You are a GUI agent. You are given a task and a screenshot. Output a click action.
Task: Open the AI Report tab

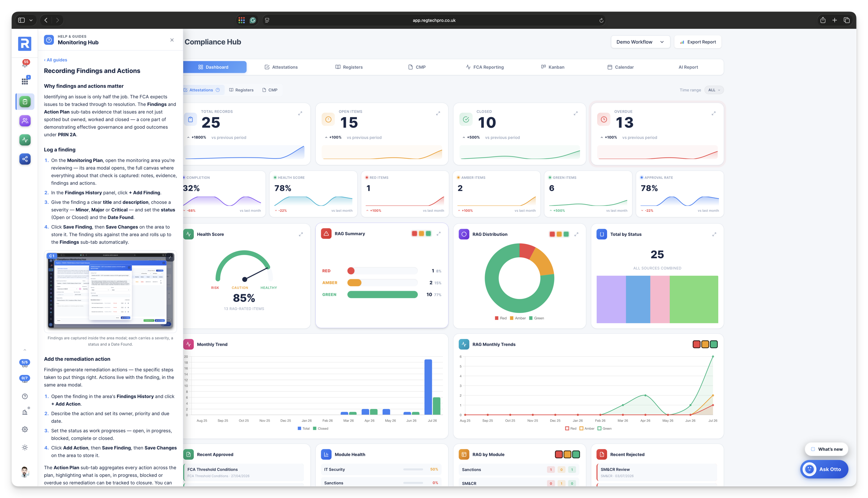[x=688, y=67]
